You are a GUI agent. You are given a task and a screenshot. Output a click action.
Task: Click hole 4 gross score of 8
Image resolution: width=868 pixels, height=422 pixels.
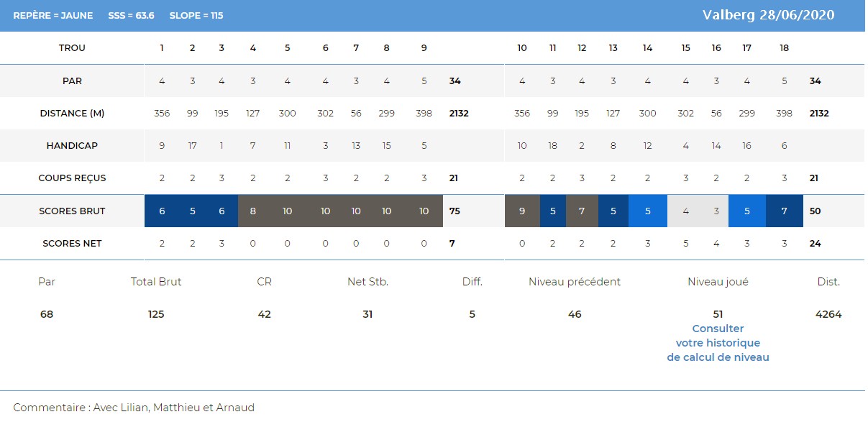(253, 211)
